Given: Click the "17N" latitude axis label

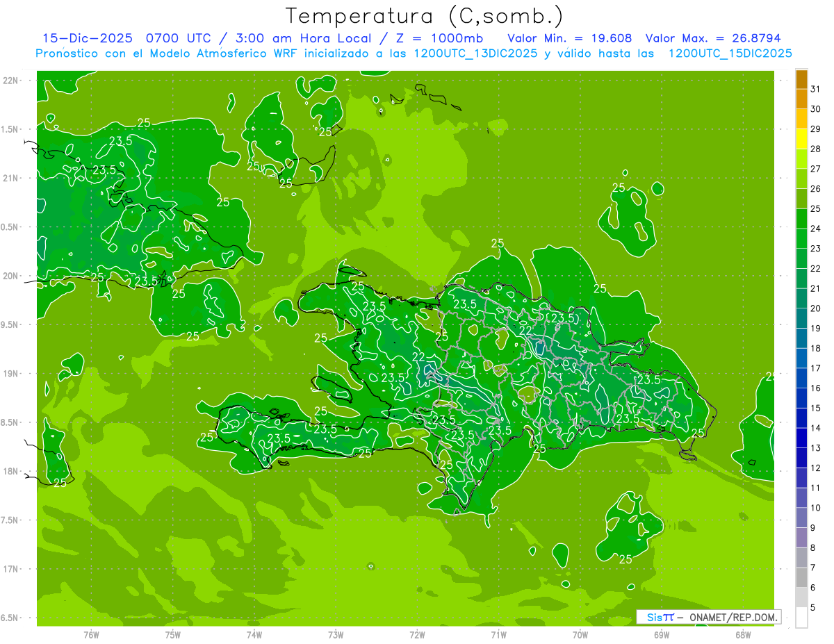Looking at the screenshot, I should point(11,569).
